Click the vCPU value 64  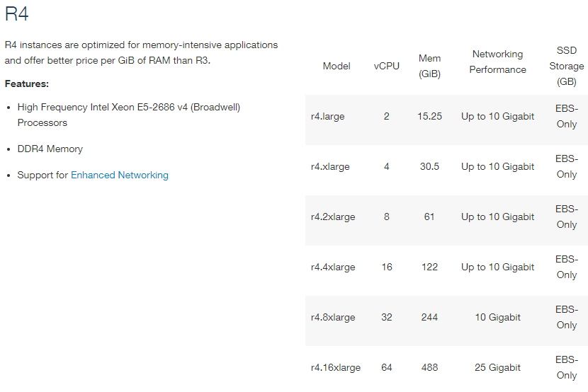[387, 367]
